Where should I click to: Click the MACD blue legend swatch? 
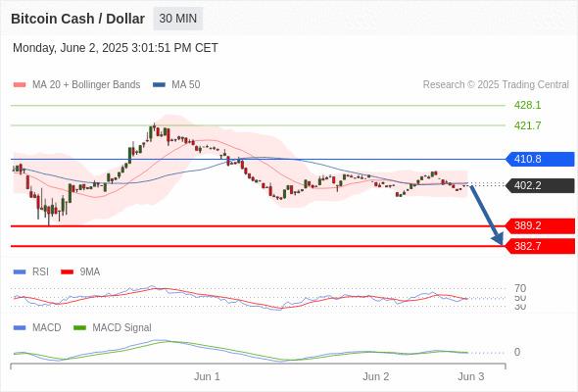tap(20, 328)
